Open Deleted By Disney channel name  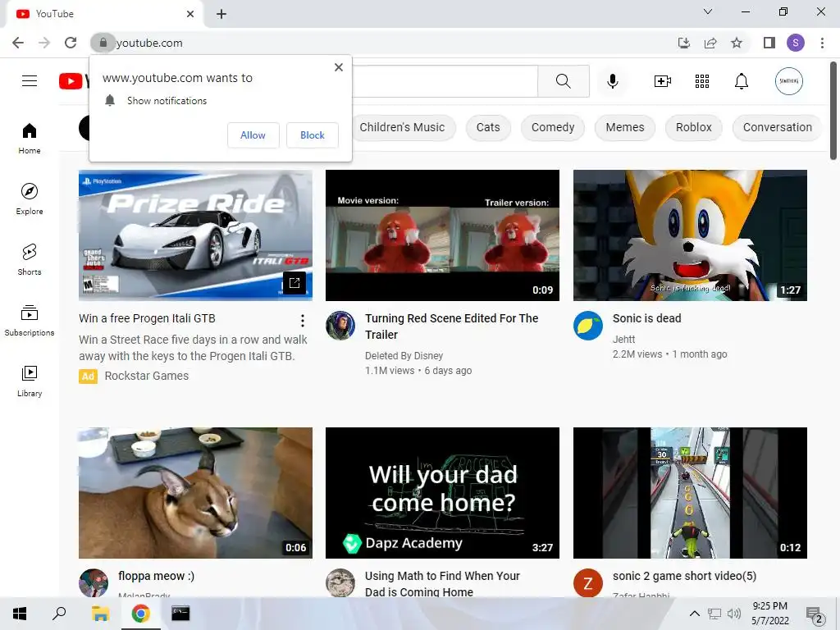pyautogui.click(x=404, y=356)
